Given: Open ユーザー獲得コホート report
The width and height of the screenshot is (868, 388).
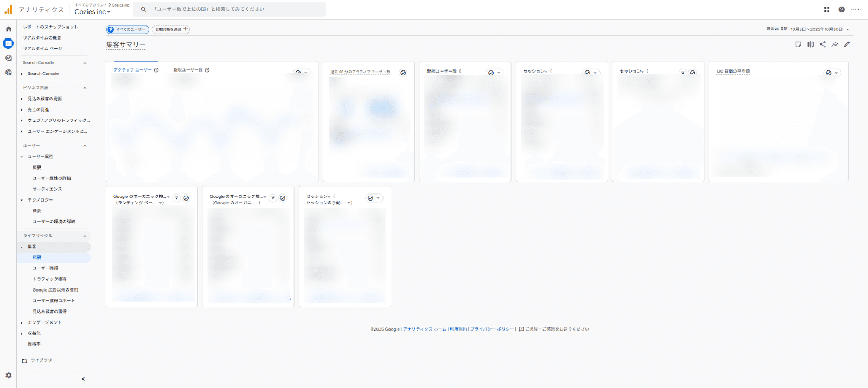Looking at the screenshot, I should click(54, 301).
